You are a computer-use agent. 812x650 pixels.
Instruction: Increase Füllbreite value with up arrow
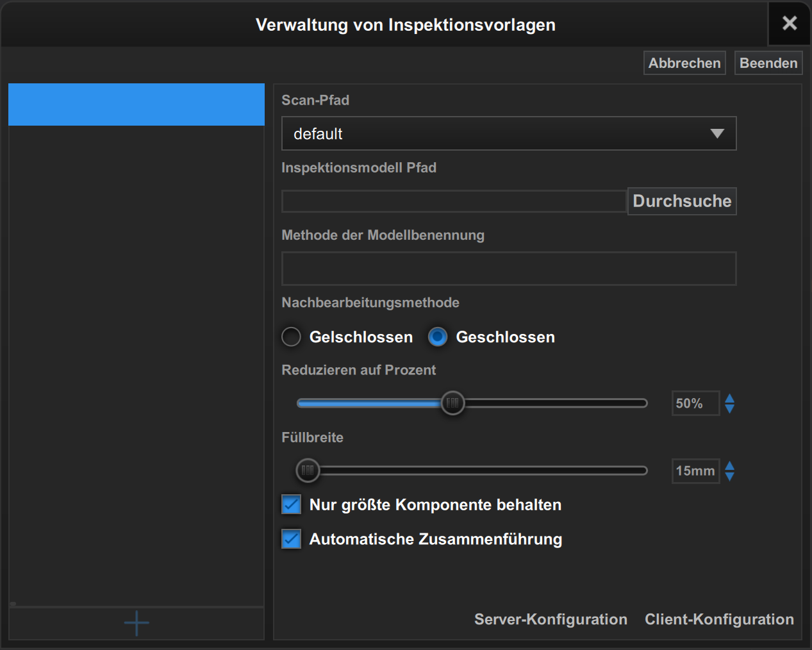click(729, 465)
